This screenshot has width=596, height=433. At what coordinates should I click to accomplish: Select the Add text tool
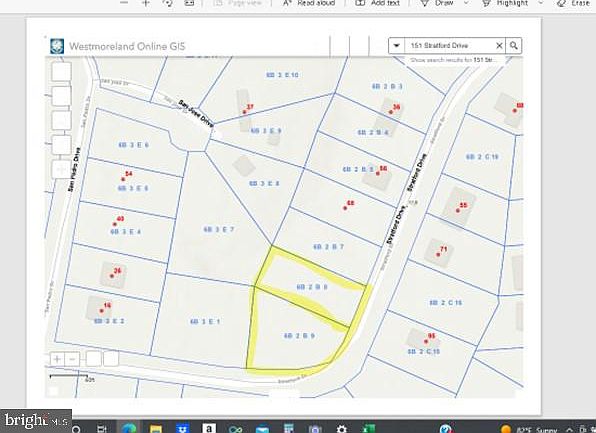point(377,3)
